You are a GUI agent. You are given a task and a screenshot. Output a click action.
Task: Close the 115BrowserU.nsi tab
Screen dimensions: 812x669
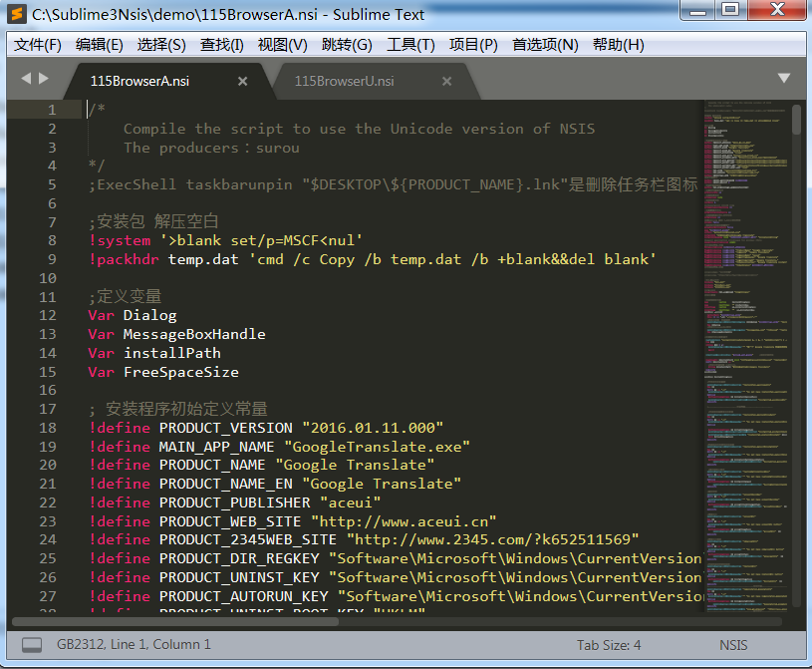tap(447, 82)
